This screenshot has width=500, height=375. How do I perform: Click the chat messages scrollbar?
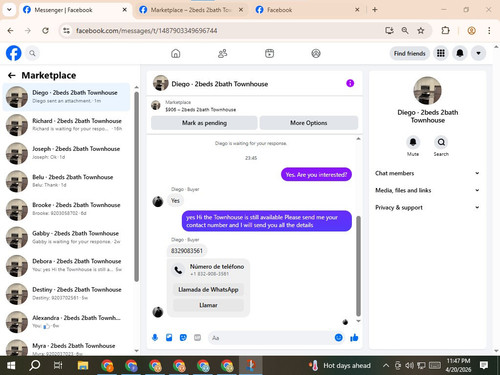coord(358,266)
